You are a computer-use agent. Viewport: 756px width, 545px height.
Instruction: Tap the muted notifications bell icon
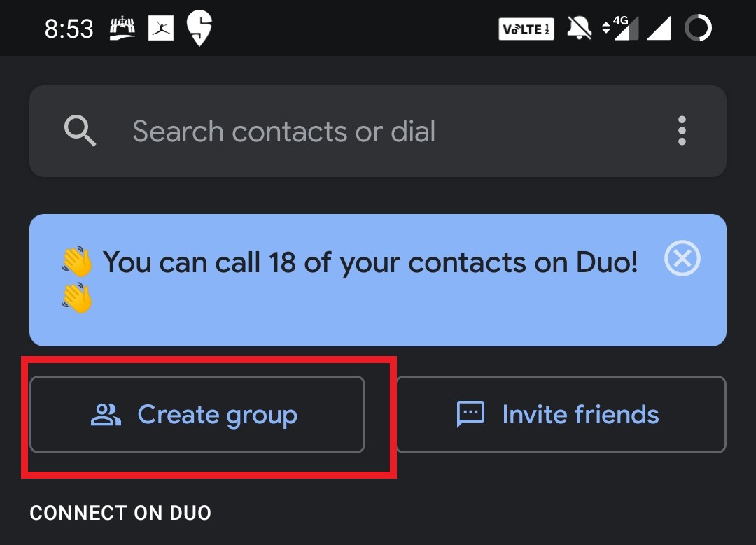[578, 28]
